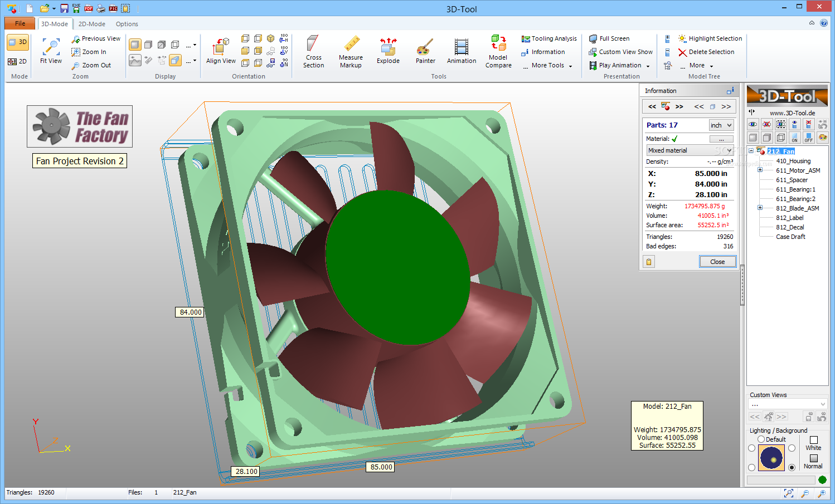Toggle the shaded display mode button
The width and height of the screenshot is (835, 504).
point(135,45)
